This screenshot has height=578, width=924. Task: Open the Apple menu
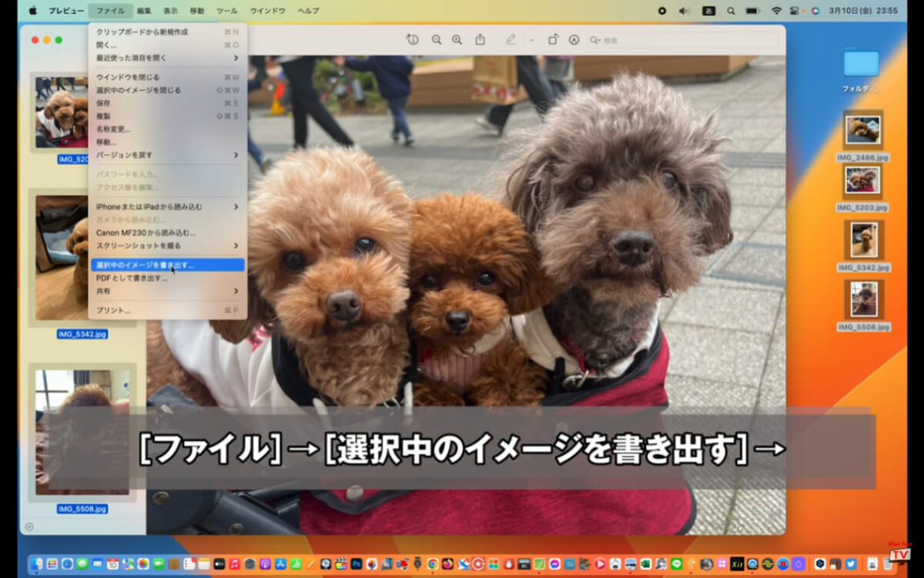33,11
